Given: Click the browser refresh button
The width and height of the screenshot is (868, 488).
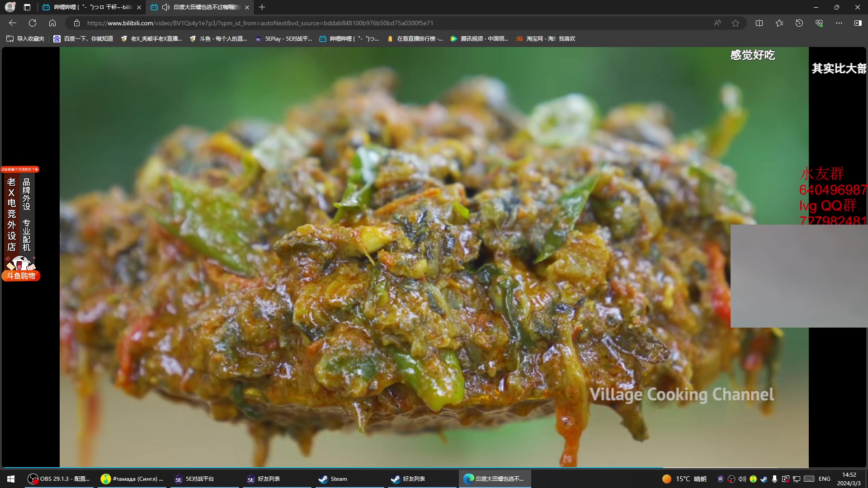Looking at the screenshot, I should [x=33, y=23].
